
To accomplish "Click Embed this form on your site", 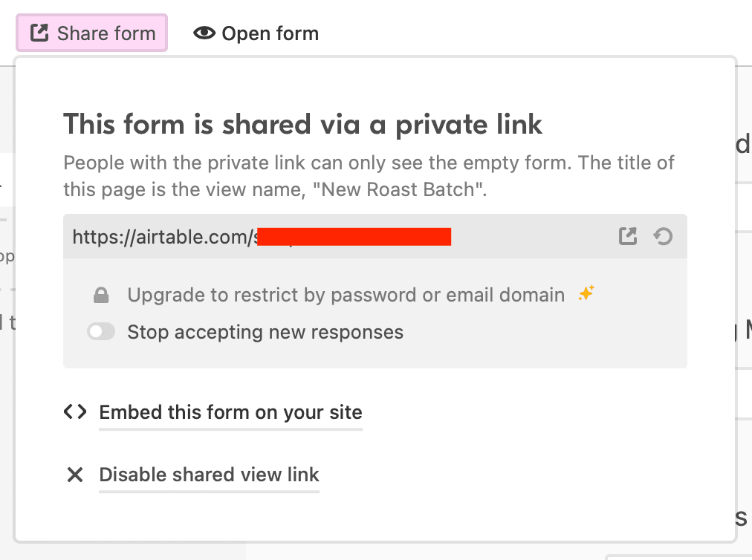I will tap(230, 412).
